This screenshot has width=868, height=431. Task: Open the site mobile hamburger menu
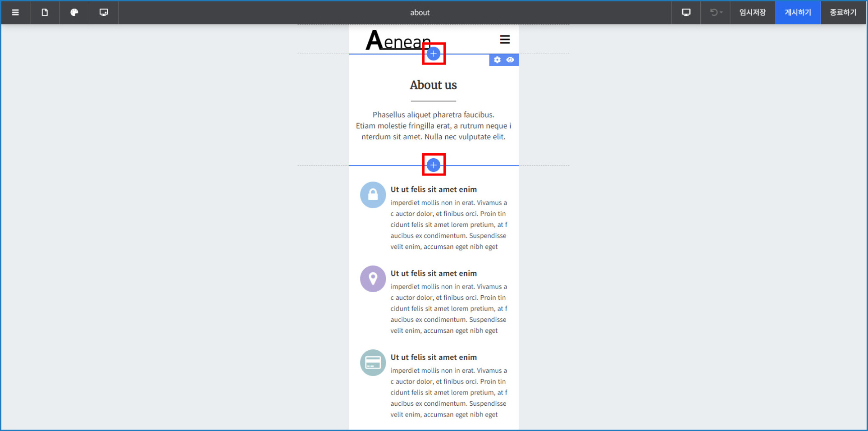tap(505, 40)
